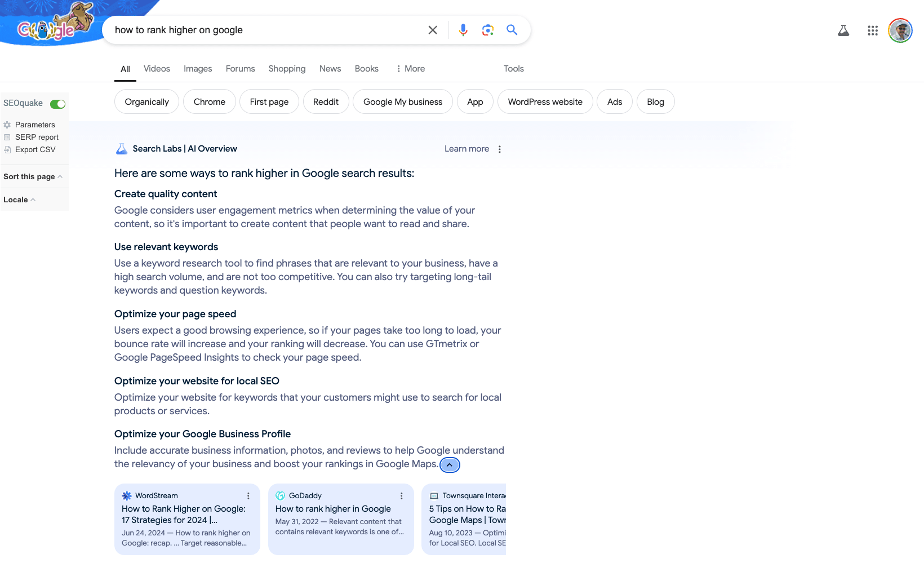Expand the Sort this page section
This screenshot has height=563, width=924.
pyautogui.click(x=33, y=176)
